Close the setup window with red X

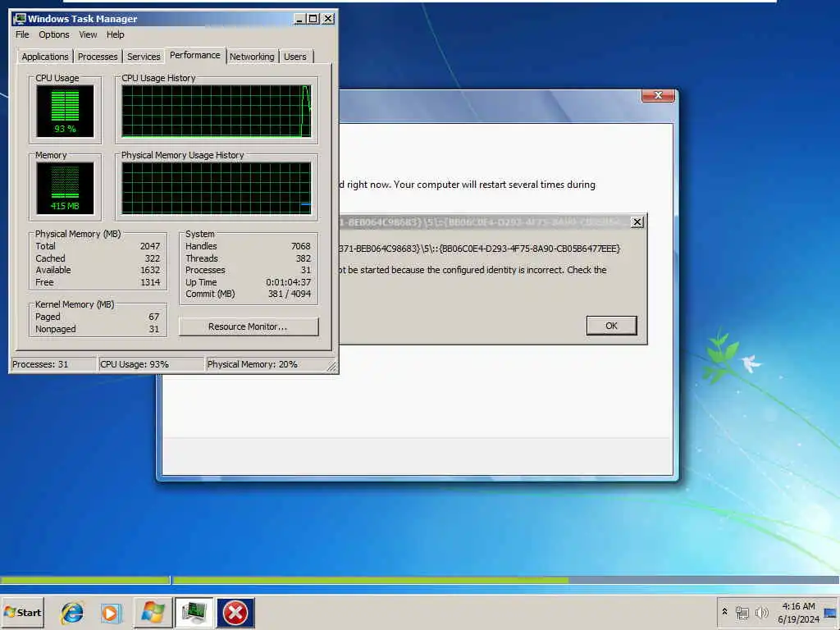pyautogui.click(x=658, y=95)
